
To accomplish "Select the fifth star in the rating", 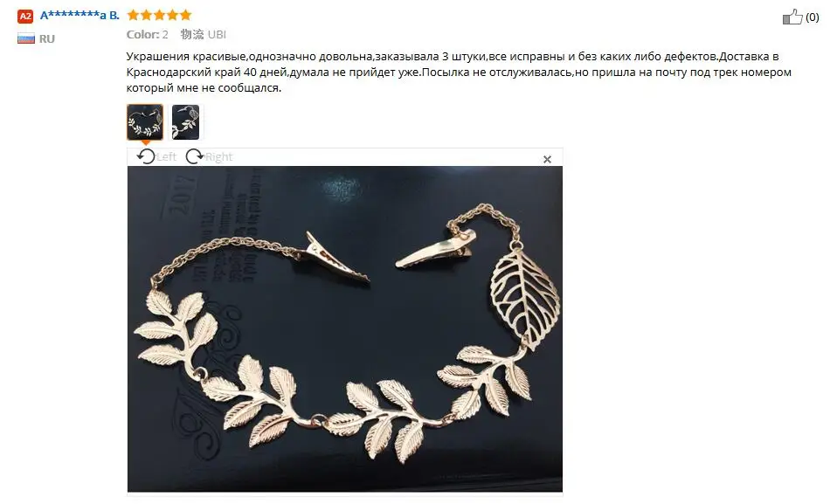I will coord(185,15).
